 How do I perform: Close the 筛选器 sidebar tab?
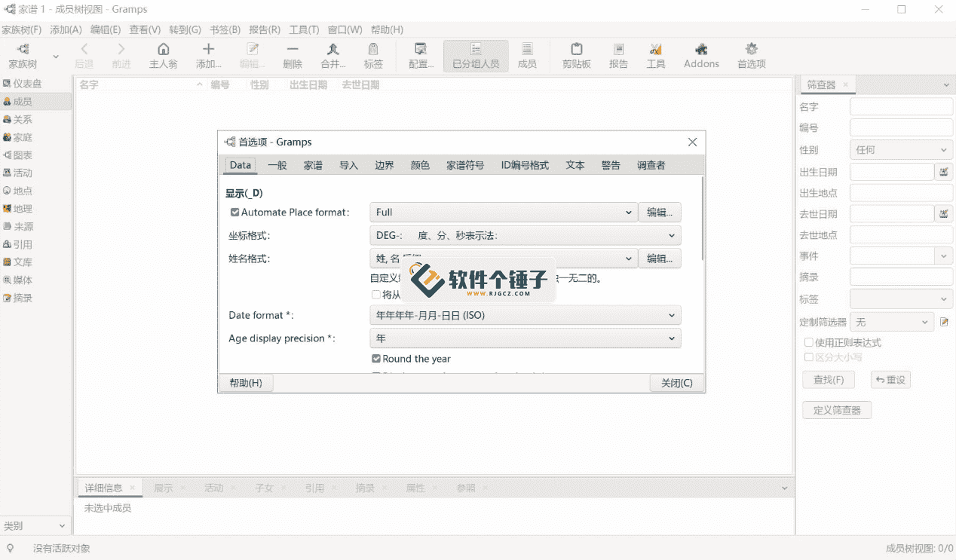click(x=845, y=85)
